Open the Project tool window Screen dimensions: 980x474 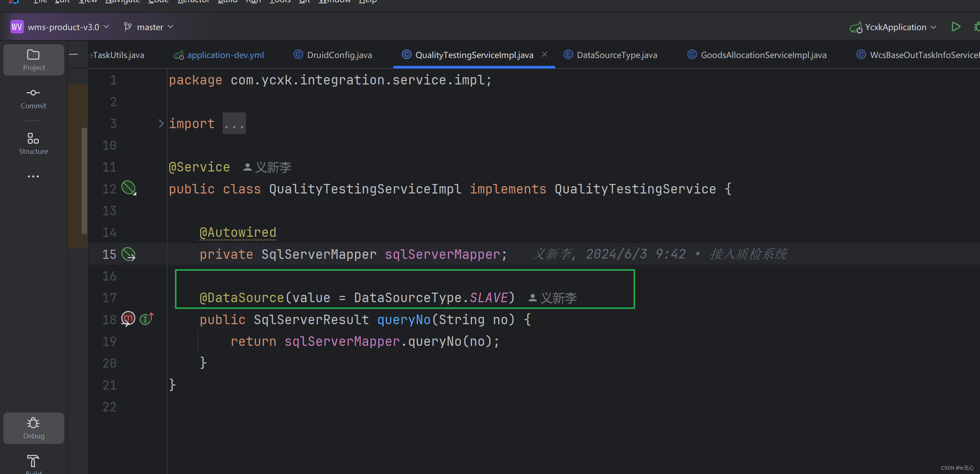(x=33, y=60)
